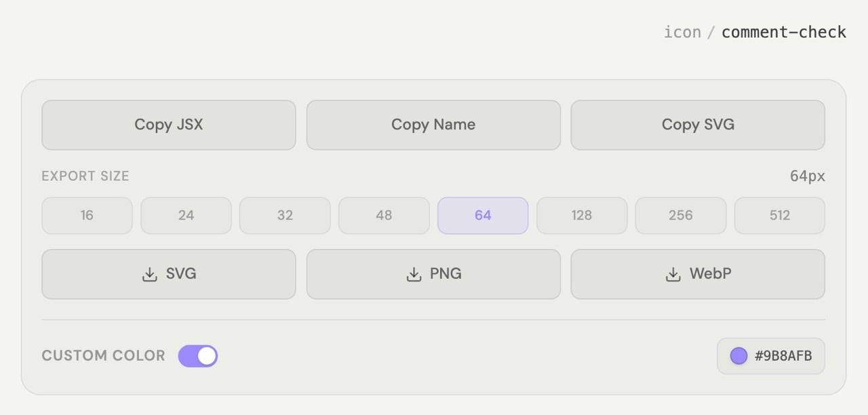The image size is (868, 415).
Task: Click the #9B8AFB hex color field
Action: click(x=771, y=356)
